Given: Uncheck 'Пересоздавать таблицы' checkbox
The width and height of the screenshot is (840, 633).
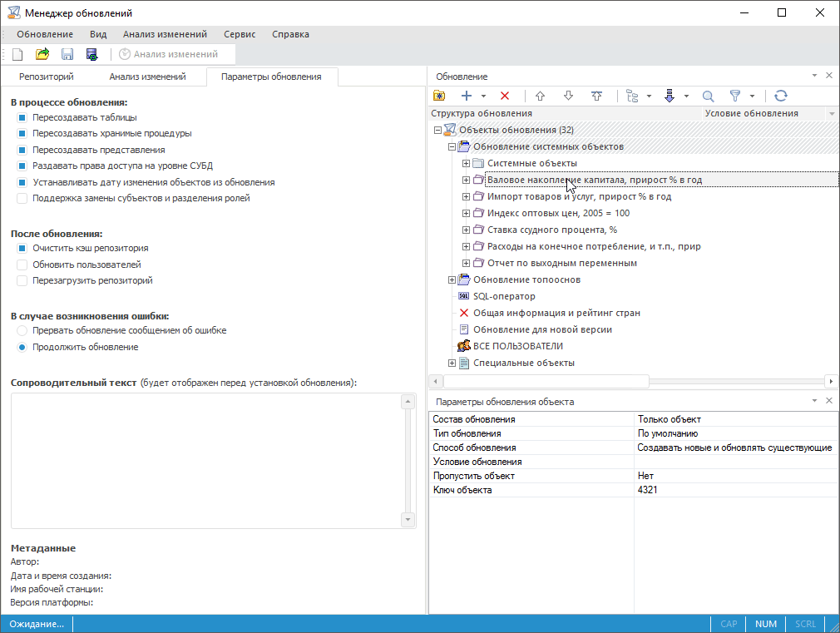Looking at the screenshot, I should pyautogui.click(x=22, y=117).
